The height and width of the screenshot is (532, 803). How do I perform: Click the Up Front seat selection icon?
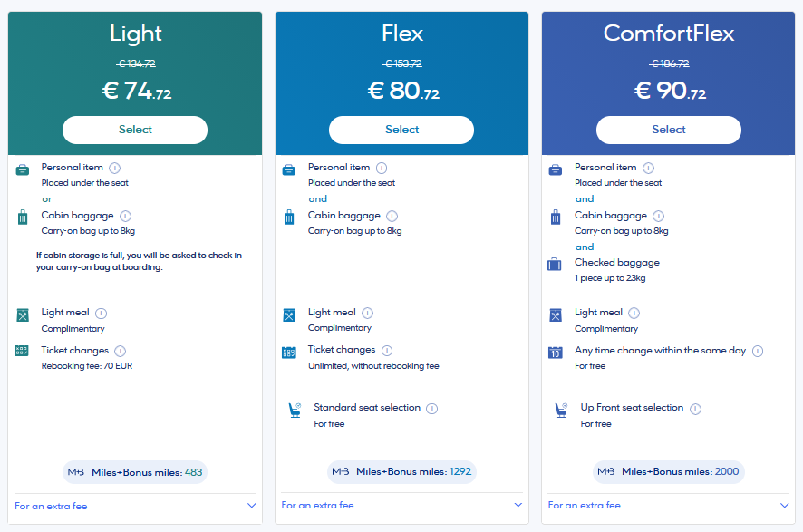point(562,411)
